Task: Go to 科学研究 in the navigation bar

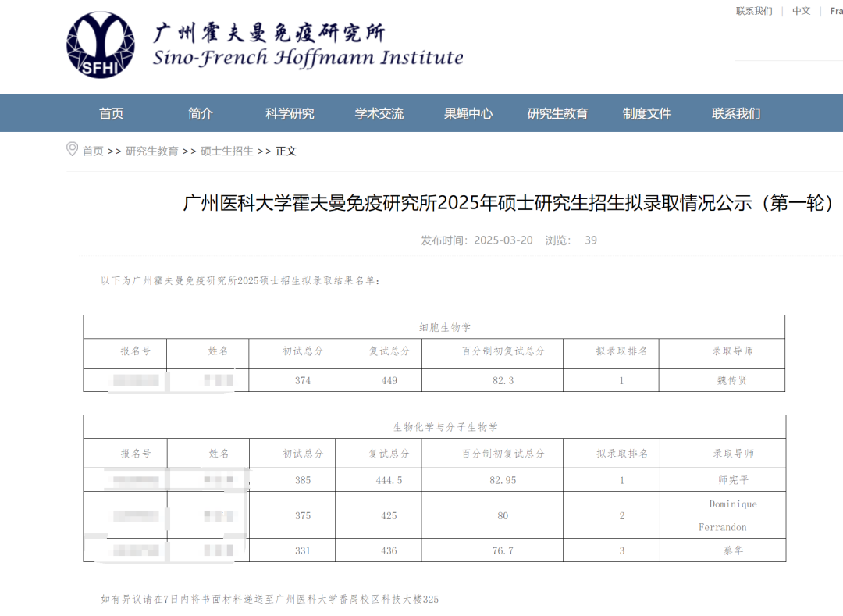Action: pyautogui.click(x=290, y=113)
